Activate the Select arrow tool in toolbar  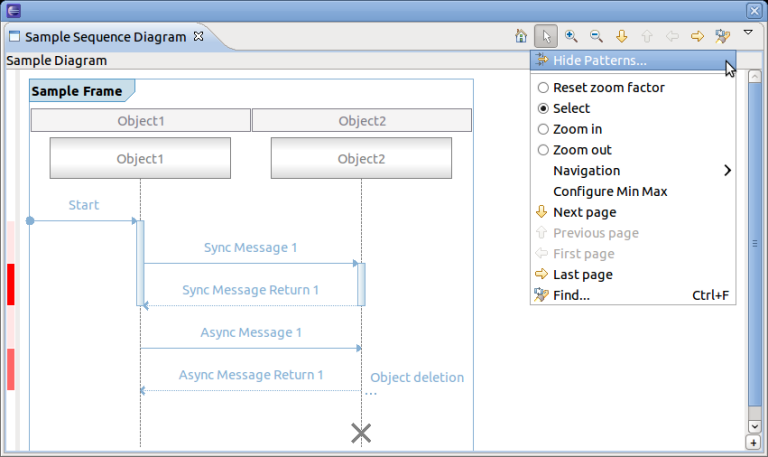[x=546, y=37]
